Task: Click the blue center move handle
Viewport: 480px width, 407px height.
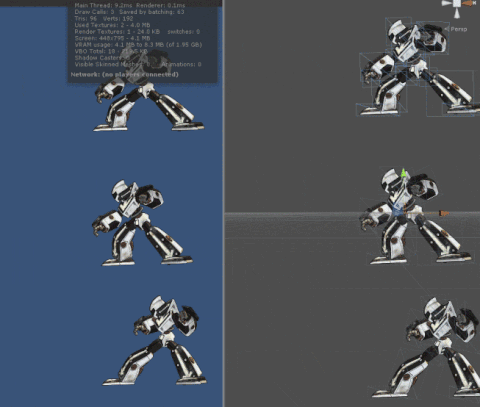Action: [x=397, y=211]
